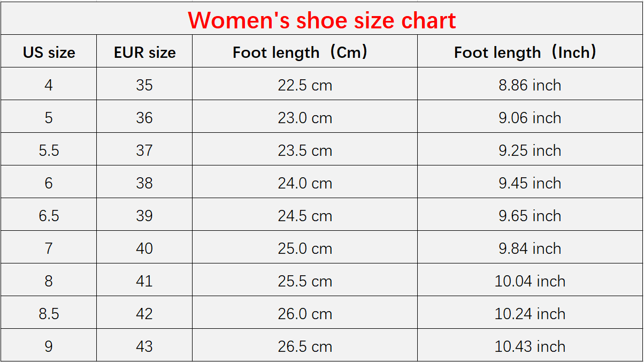The image size is (644, 362).
Task: Select the EUR size 40 cell
Action: point(144,248)
